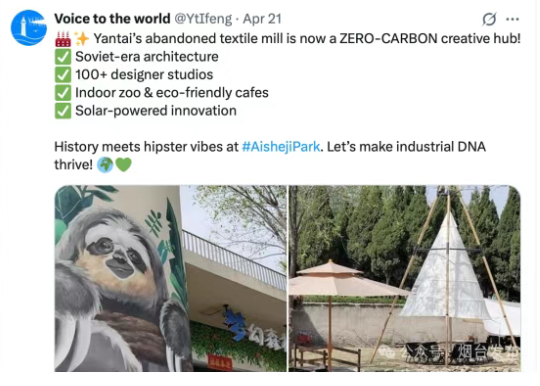Viewport: 540px width, 386px height.
Task: Open the white teepee tent photo
Action: [404, 278]
